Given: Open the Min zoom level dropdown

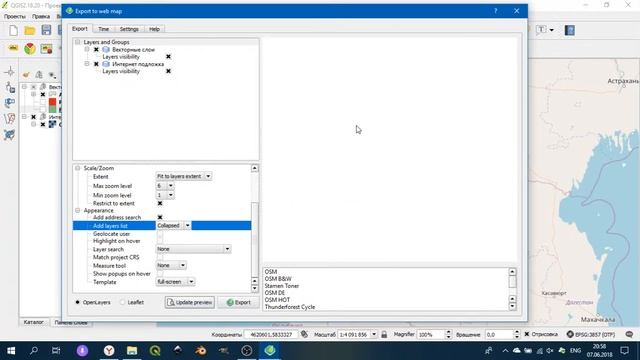Looking at the screenshot, I should point(165,195).
